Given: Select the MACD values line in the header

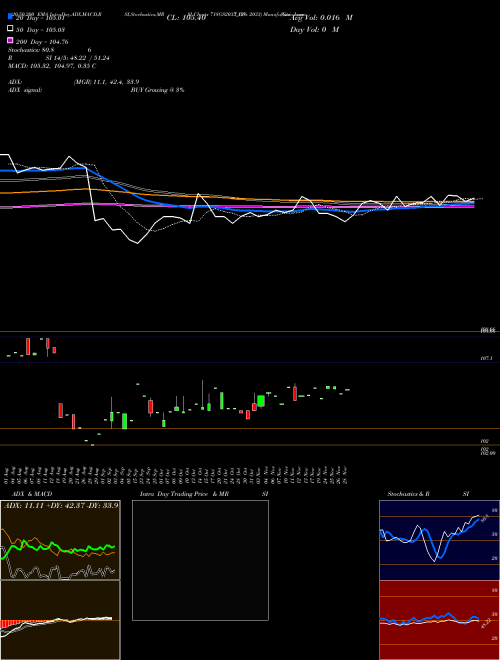Looking at the screenshot, I should click(52, 66).
